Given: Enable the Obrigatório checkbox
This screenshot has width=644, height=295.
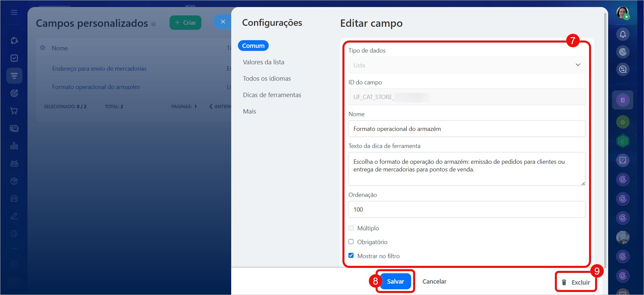Looking at the screenshot, I should [x=351, y=242].
